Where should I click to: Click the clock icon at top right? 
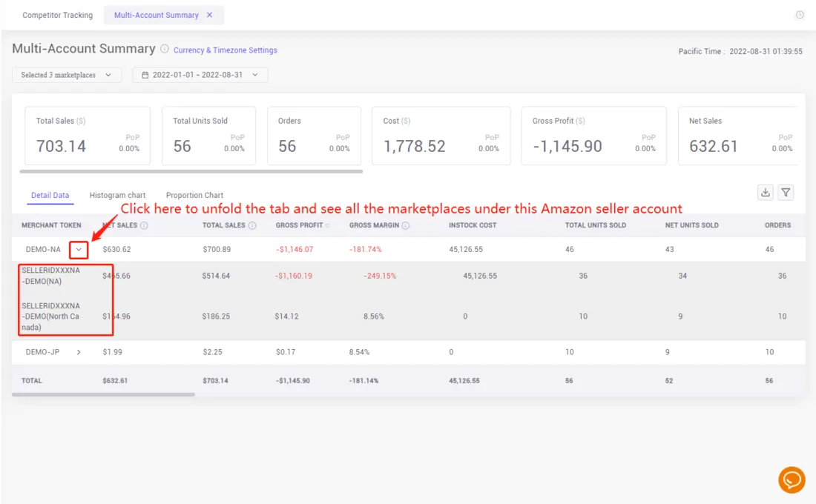[799, 14]
